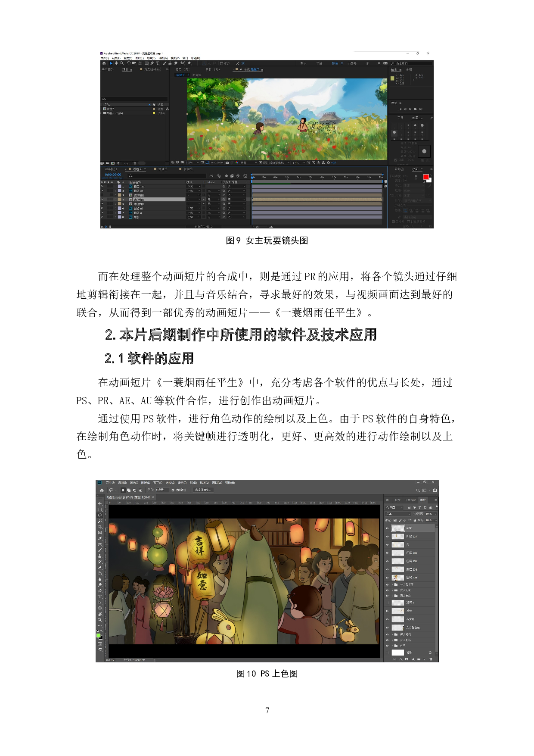The height and width of the screenshot is (756, 534).
Task: Toggle the anti-alias checkbox in options bar
Action: tap(173, 490)
